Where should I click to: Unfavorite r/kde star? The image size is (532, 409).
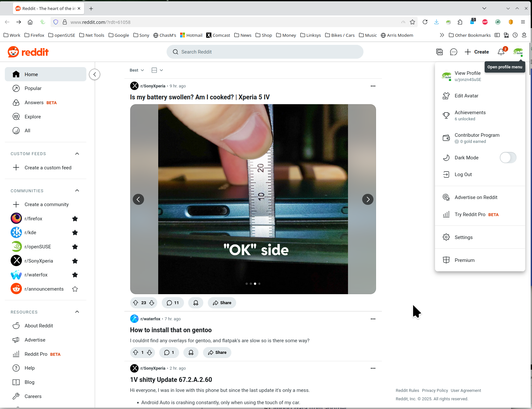(x=75, y=233)
